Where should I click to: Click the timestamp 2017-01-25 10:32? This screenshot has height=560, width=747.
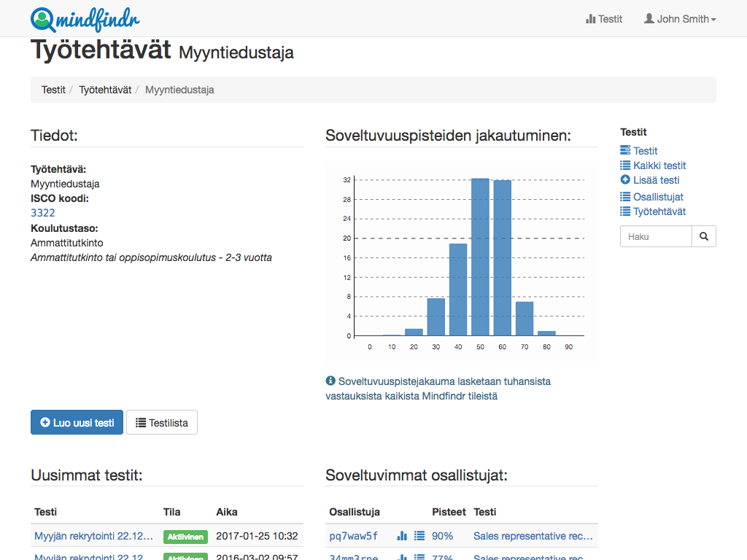(x=257, y=536)
